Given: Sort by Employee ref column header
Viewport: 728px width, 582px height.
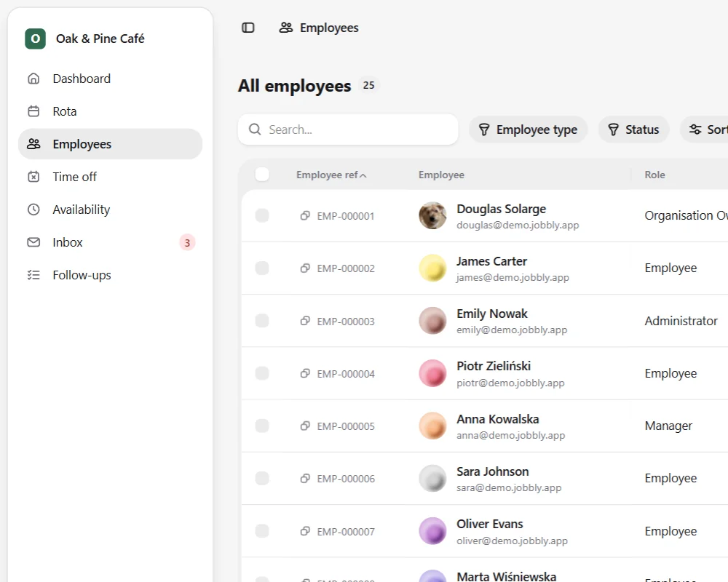Looking at the screenshot, I should coord(331,175).
